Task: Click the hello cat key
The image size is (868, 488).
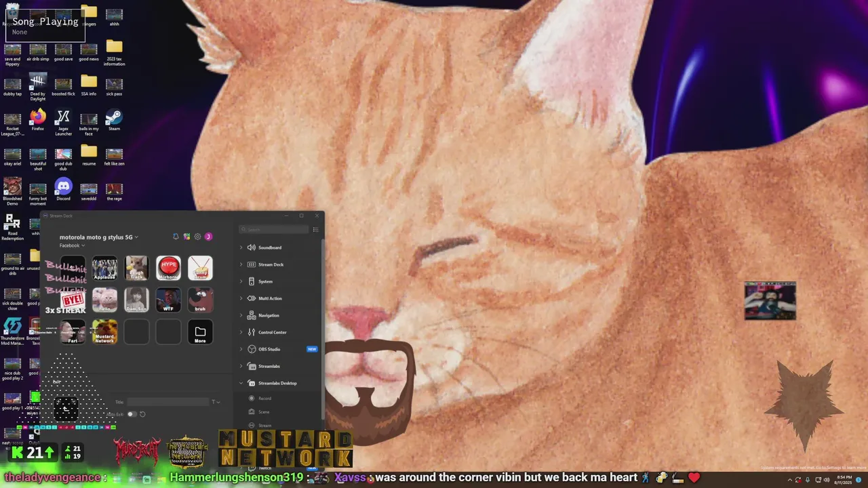Action: pyautogui.click(x=104, y=300)
